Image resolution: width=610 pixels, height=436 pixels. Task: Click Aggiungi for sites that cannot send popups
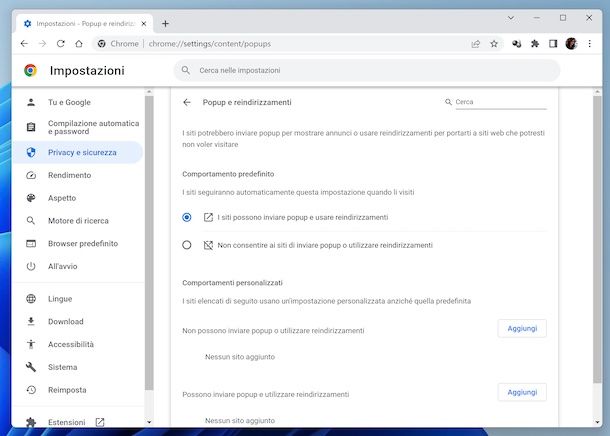pos(522,329)
